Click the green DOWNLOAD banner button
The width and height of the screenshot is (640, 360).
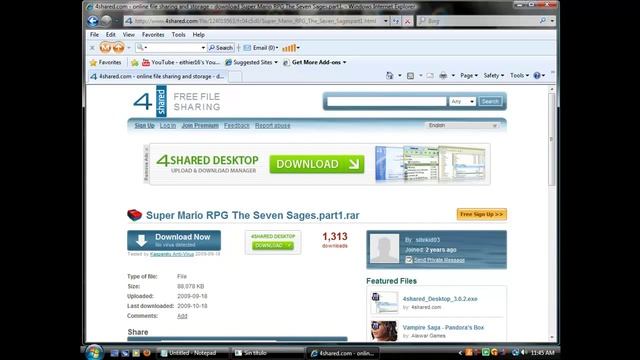coord(317,164)
